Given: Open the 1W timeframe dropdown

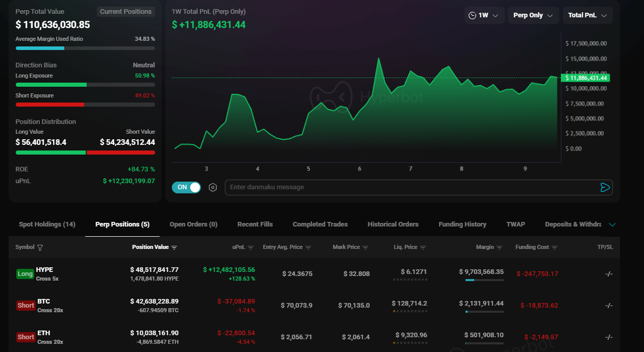Looking at the screenshot, I should tap(484, 15).
